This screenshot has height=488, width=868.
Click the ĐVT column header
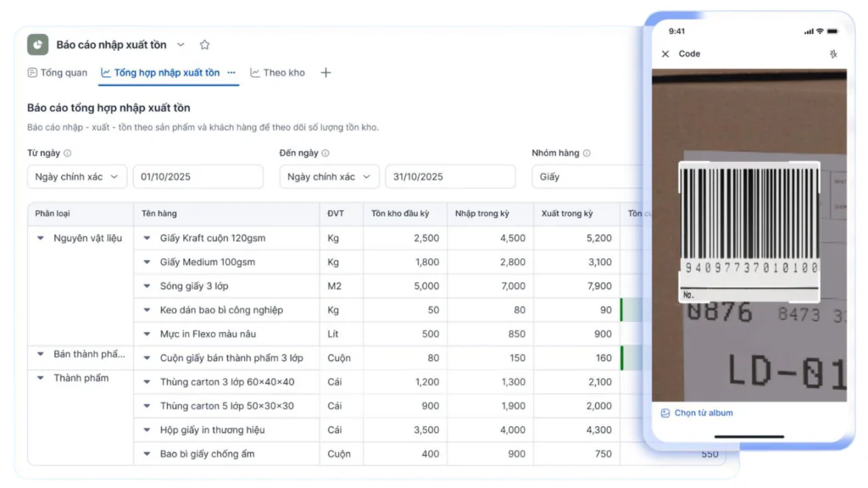[342, 213]
